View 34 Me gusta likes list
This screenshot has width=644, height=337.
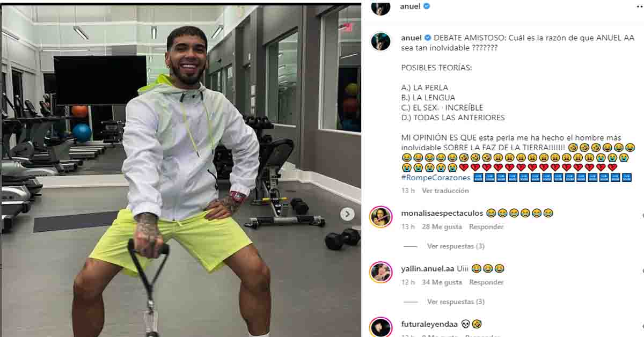pyautogui.click(x=442, y=282)
